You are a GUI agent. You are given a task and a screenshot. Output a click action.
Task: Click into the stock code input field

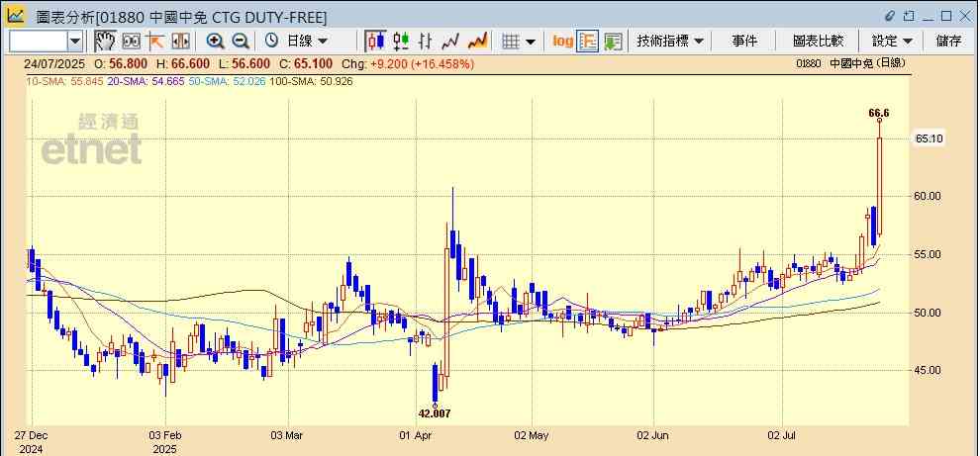coord(39,42)
